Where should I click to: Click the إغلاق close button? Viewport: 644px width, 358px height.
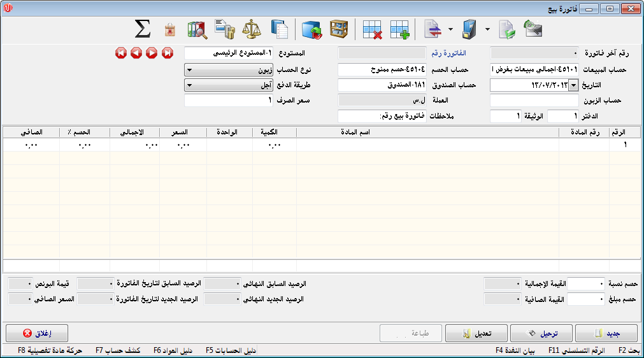[x=37, y=333]
